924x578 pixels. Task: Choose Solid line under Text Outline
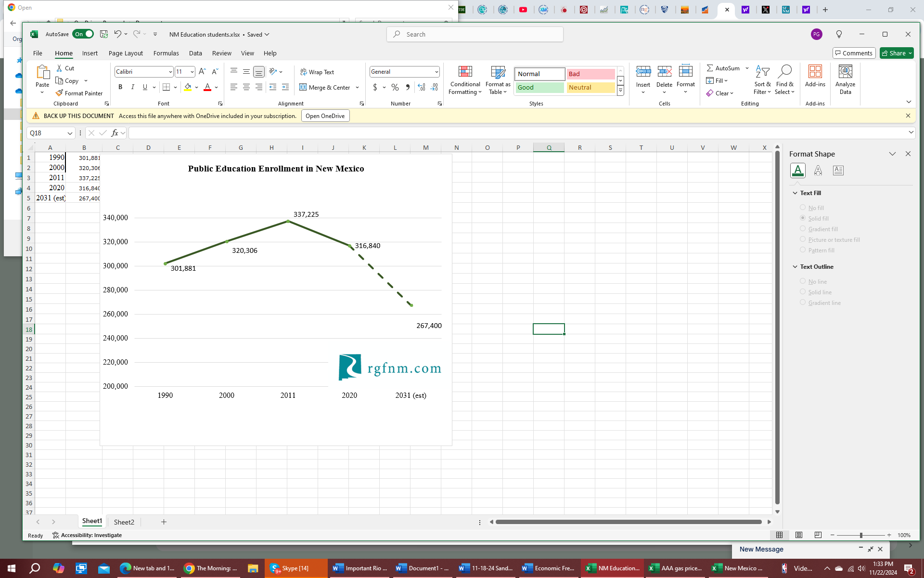coord(803,292)
